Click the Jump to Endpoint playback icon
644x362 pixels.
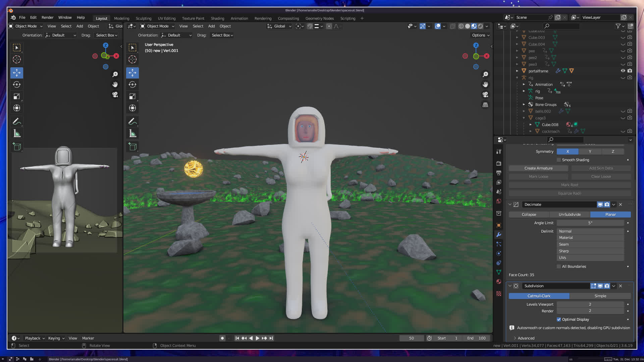point(271,338)
